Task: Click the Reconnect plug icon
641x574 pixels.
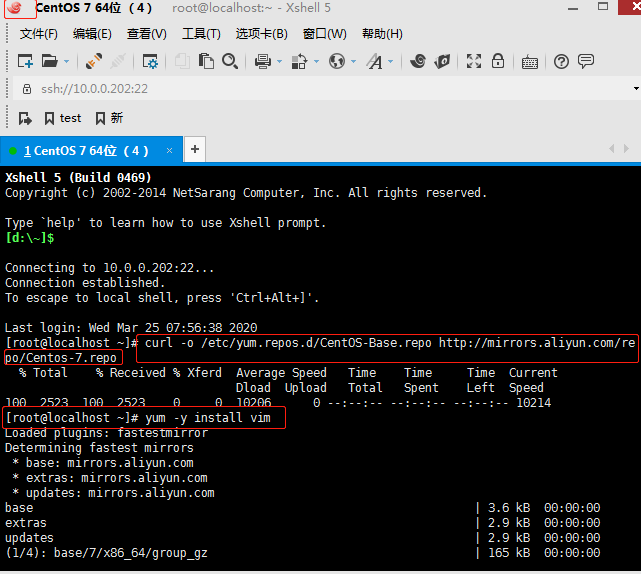Action: point(94,61)
